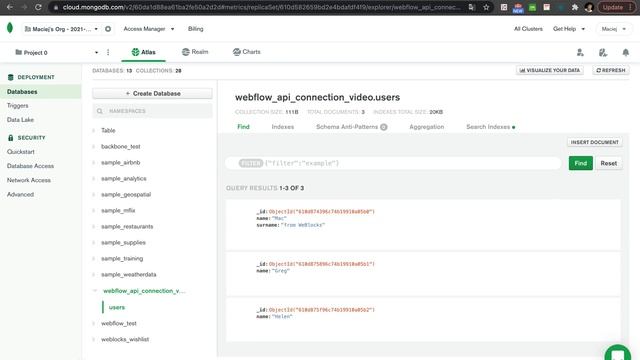Select the weblocks_wishlist database

click(125, 339)
